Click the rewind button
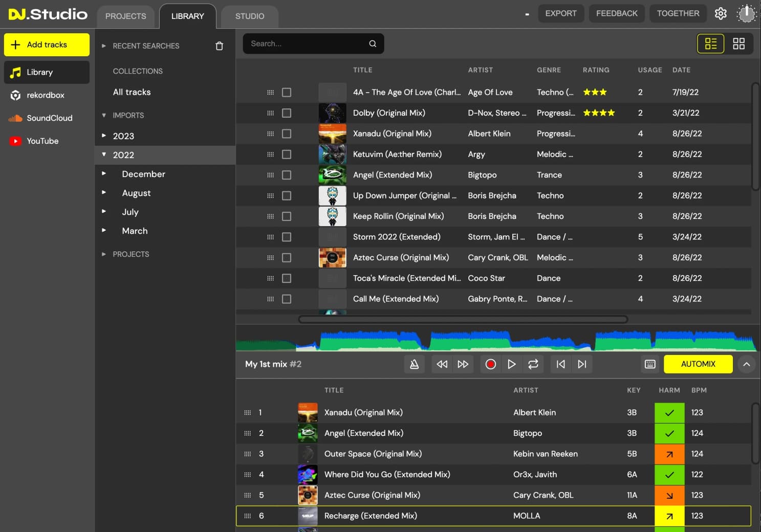This screenshot has height=532, width=761. [442, 364]
